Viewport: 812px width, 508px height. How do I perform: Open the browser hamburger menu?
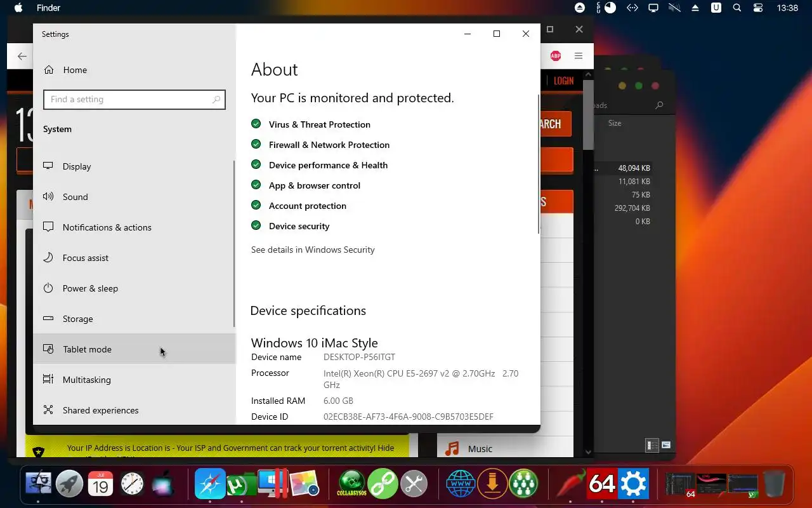point(579,56)
